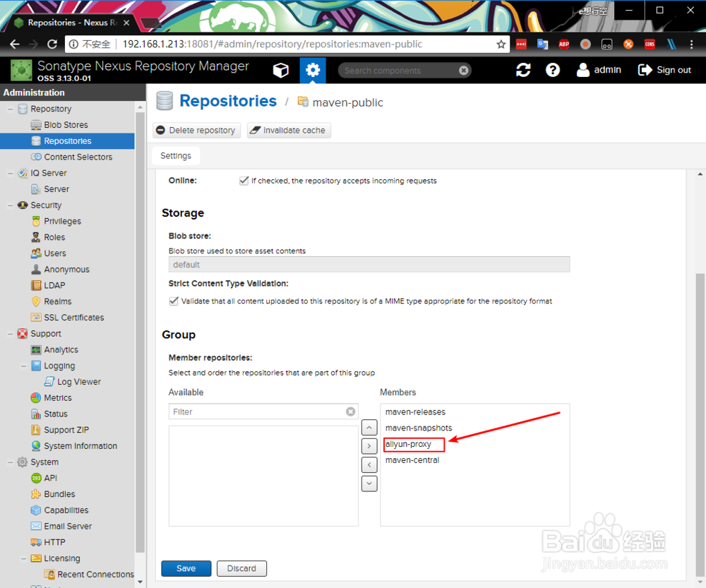Click Sign out text

tap(674, 70)
